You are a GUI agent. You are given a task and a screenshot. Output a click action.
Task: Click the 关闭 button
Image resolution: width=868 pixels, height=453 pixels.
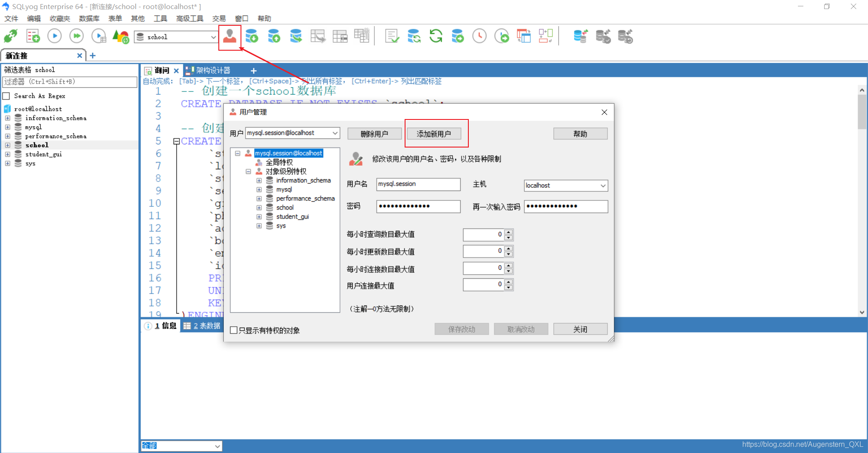(580, 329)
